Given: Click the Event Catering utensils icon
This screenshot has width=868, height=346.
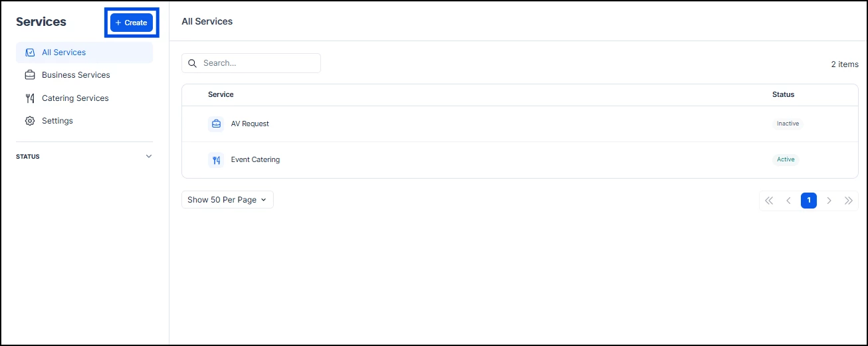Looking at the screenshot, I should click(x=216, y=159).
